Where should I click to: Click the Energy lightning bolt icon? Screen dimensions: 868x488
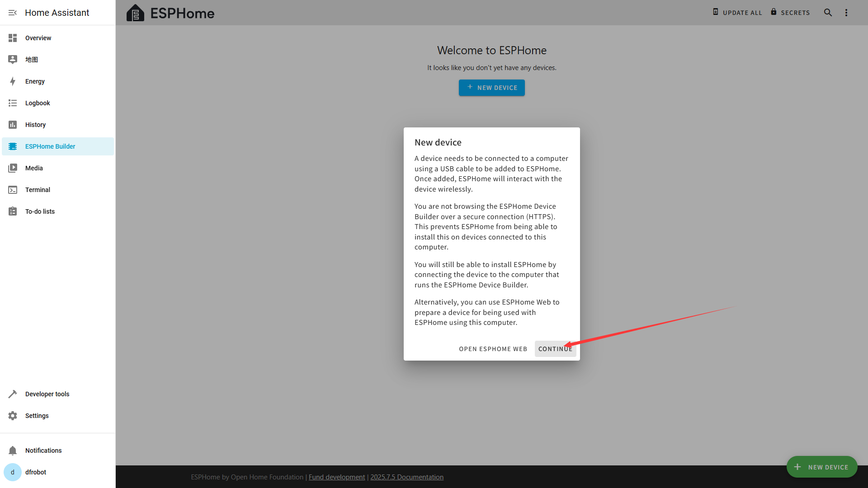pos(13,81)
